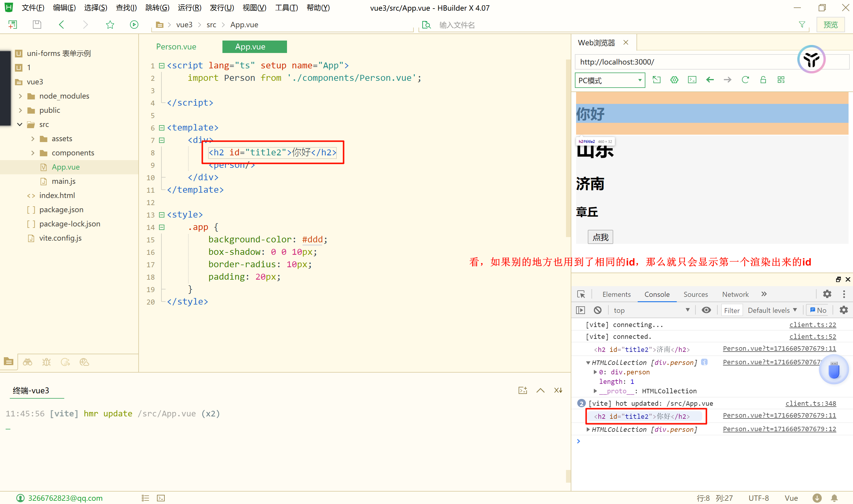
Task: Click the 点我 button in preview
Action: pos(600,237)
